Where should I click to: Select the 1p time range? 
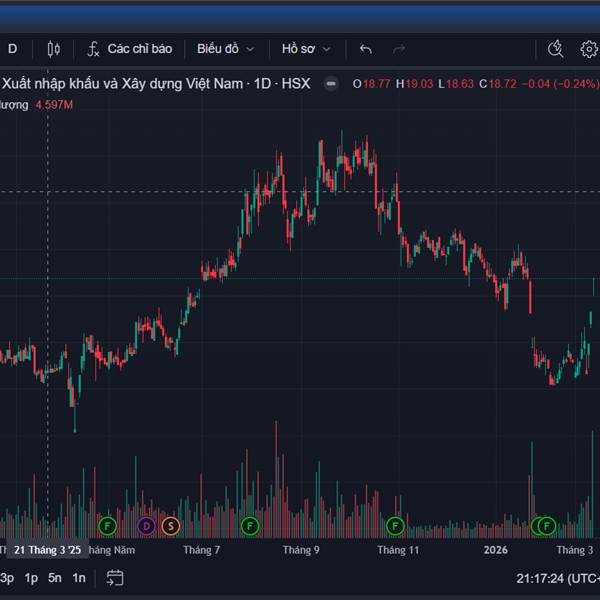[x=31, y=577]
